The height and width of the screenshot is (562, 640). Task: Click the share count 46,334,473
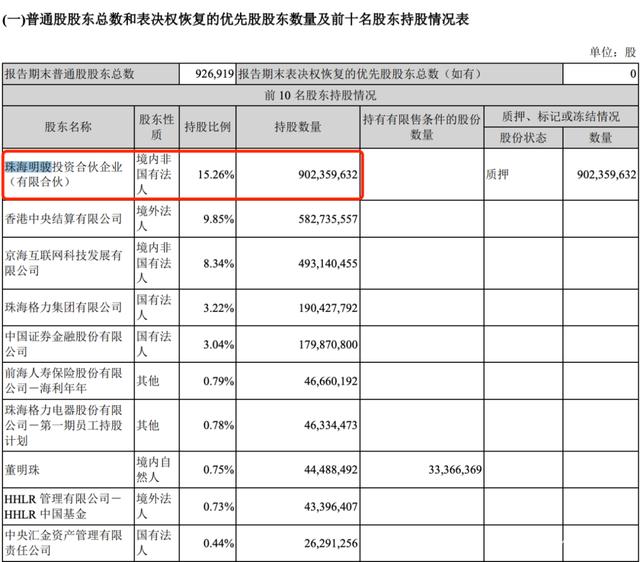[x=331, y=425]
